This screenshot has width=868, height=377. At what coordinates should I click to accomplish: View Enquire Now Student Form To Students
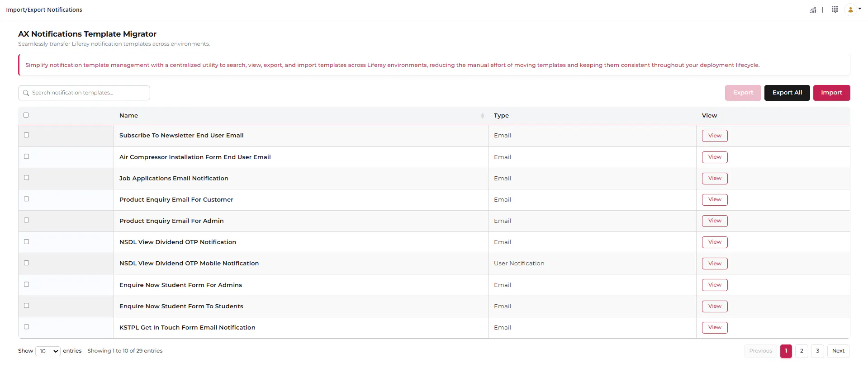(715, 306)
